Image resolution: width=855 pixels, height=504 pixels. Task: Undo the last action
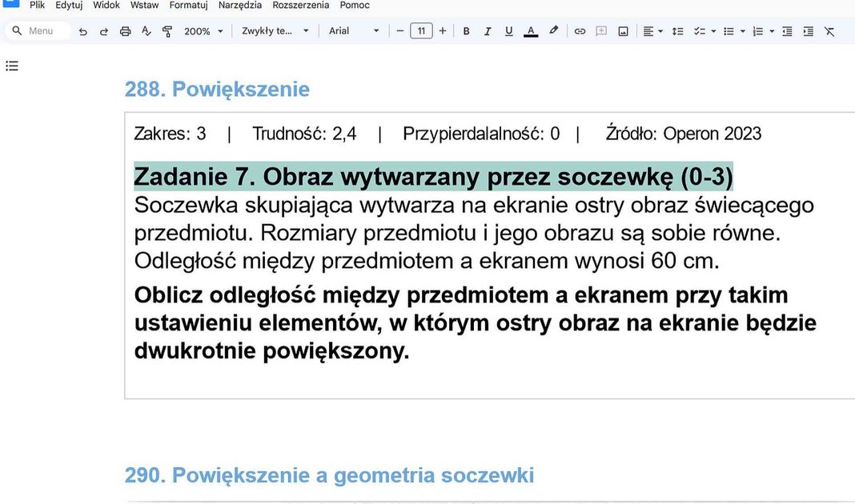[82, 30]
